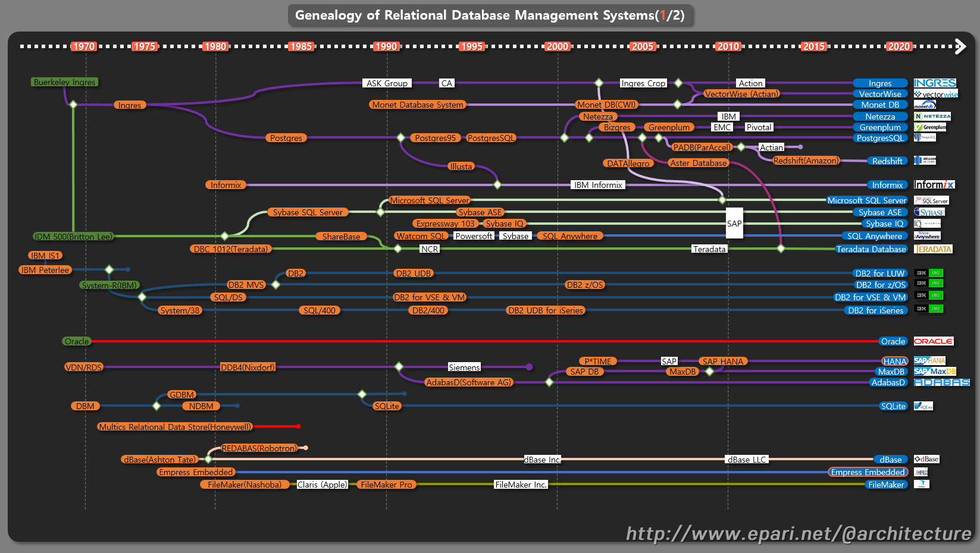The image size is (980, 553).
Task: Click the orange 'Monet Database System' label
Action: (x=418, y=105)
